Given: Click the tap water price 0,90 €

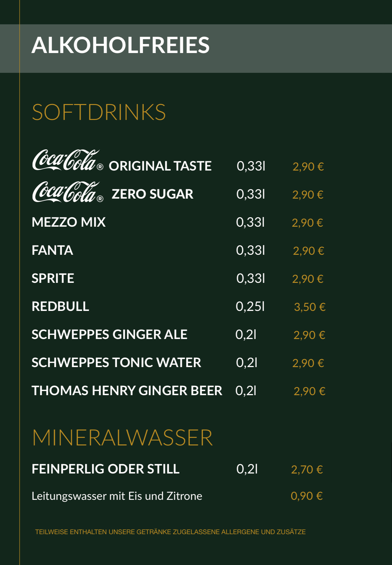Looking at the screenshot, I should pyautogui.click(x=306, y=496).
